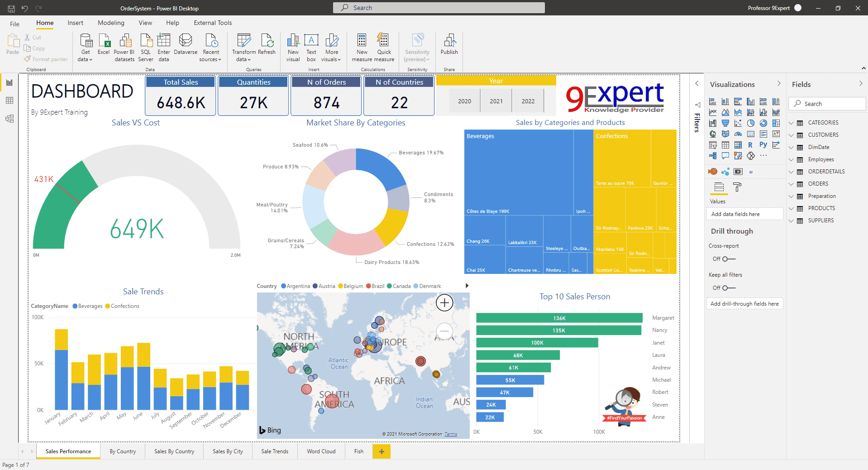868x470 pixels.
Task: Add a Python visual to the report
Action: (763, 144)
